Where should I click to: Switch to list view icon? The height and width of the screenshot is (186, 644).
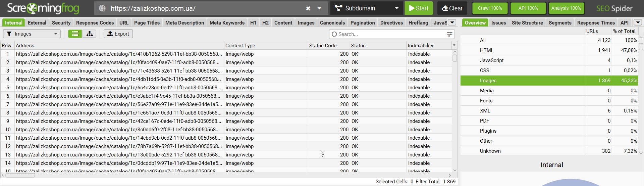tap(75, 34)
